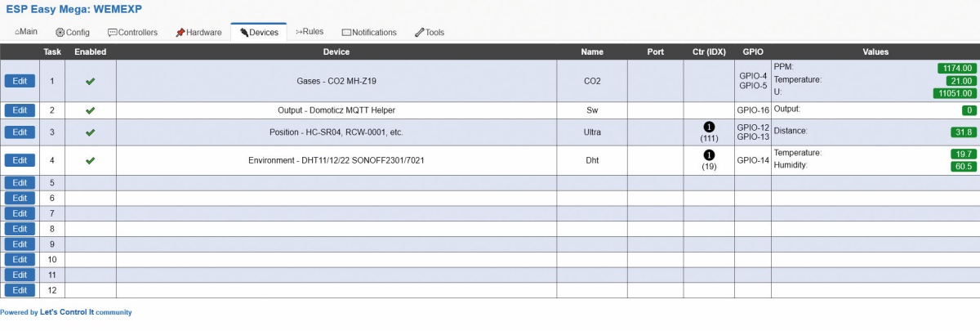Click controller 1 icon for Ultra task
The image size is (980, 331).
(x=708, y=127)
